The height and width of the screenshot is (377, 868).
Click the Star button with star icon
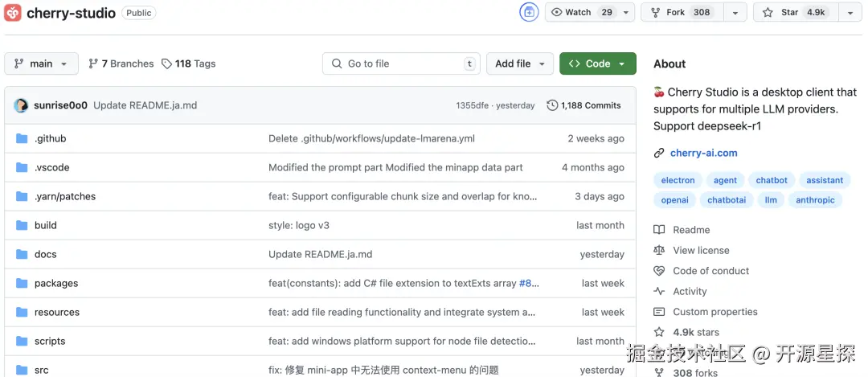tap(796, 12)
